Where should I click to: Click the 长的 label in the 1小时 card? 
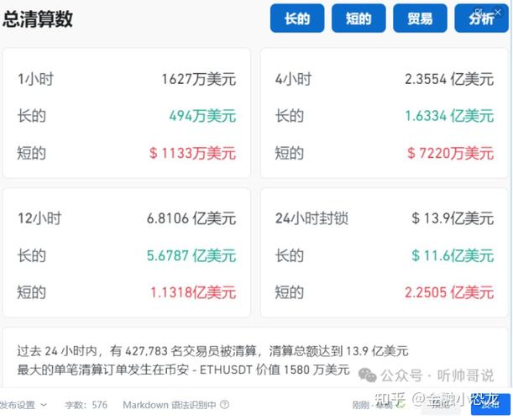click(32, 116)
